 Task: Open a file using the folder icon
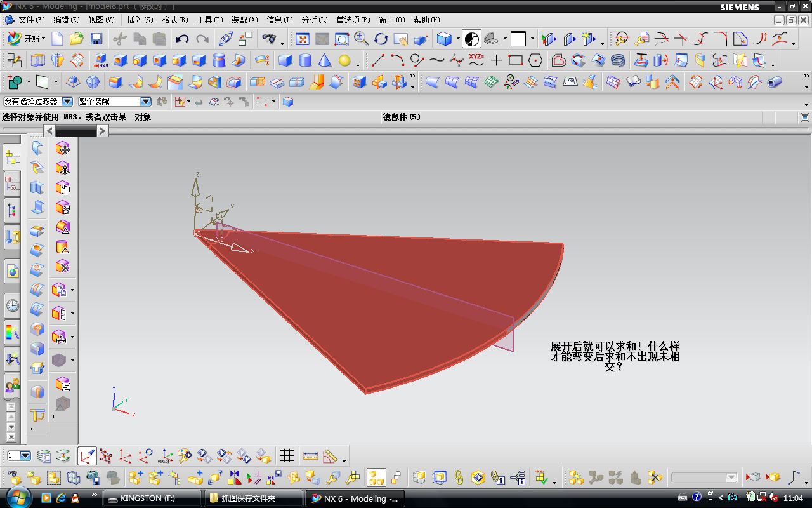click(77, 39)
